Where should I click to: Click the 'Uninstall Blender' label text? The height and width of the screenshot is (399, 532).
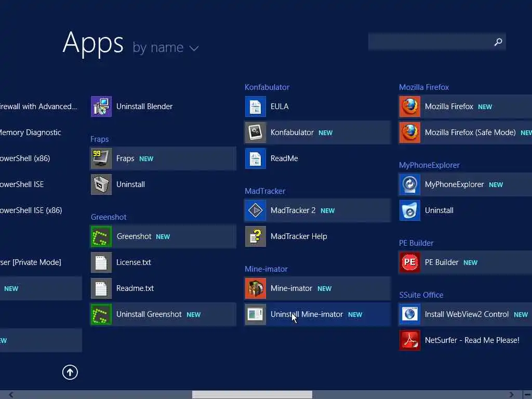144,107
